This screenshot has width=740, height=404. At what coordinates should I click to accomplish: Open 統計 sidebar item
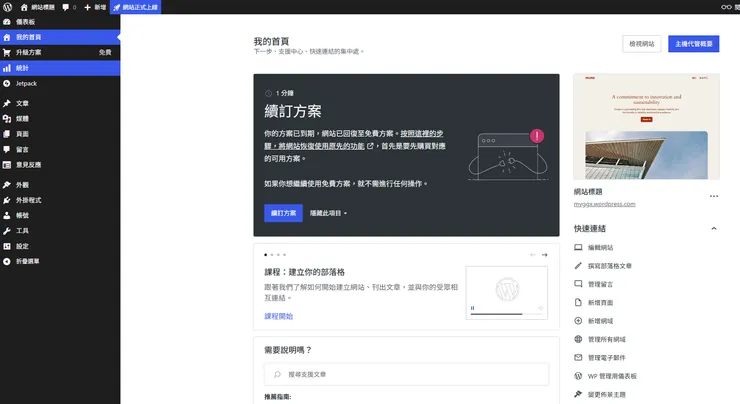[60, 68]
